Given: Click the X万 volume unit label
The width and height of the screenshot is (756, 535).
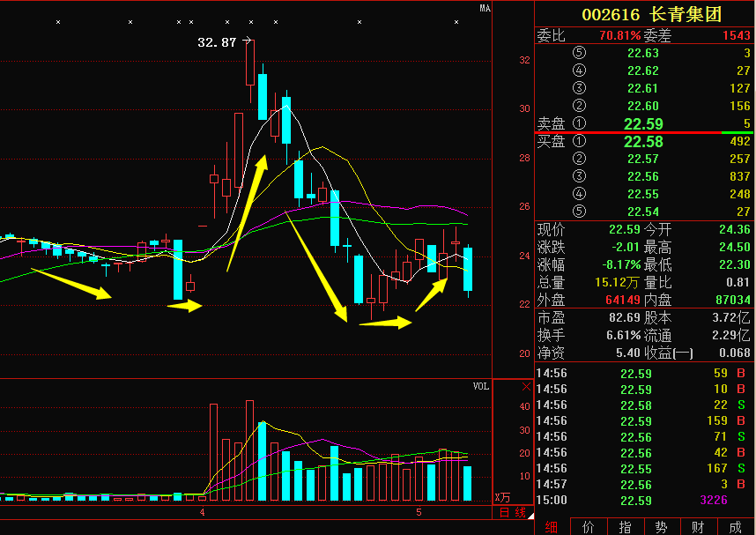Looking at the screenshot, I should [x=502, y=498].
